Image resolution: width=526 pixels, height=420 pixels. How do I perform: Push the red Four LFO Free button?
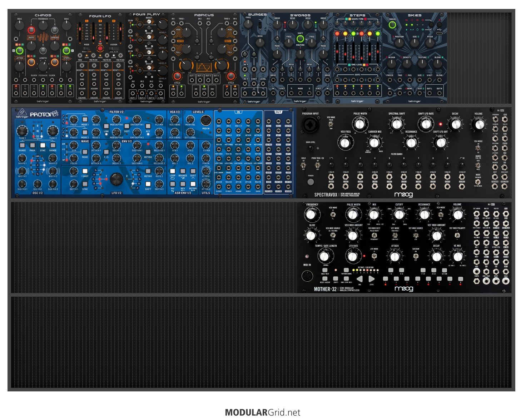[100, 49]
